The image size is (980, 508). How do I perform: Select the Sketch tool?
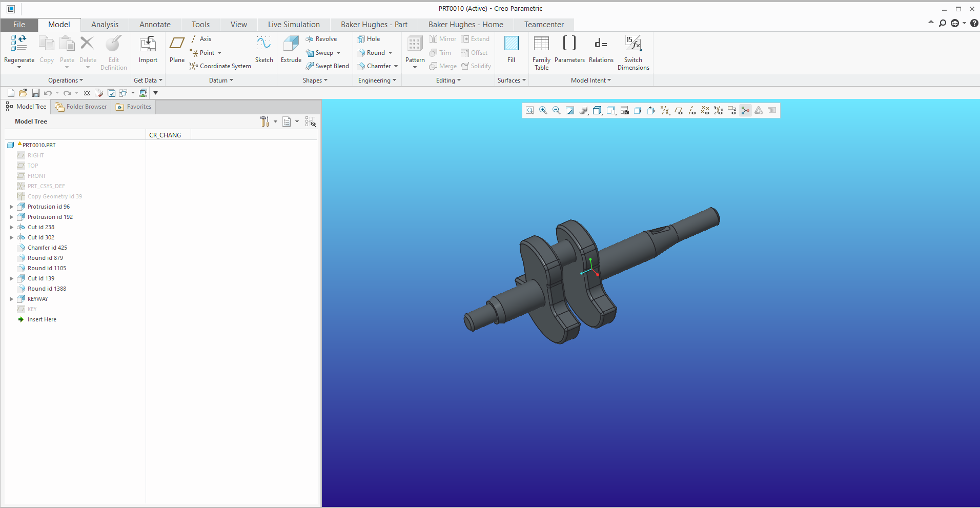263,50
